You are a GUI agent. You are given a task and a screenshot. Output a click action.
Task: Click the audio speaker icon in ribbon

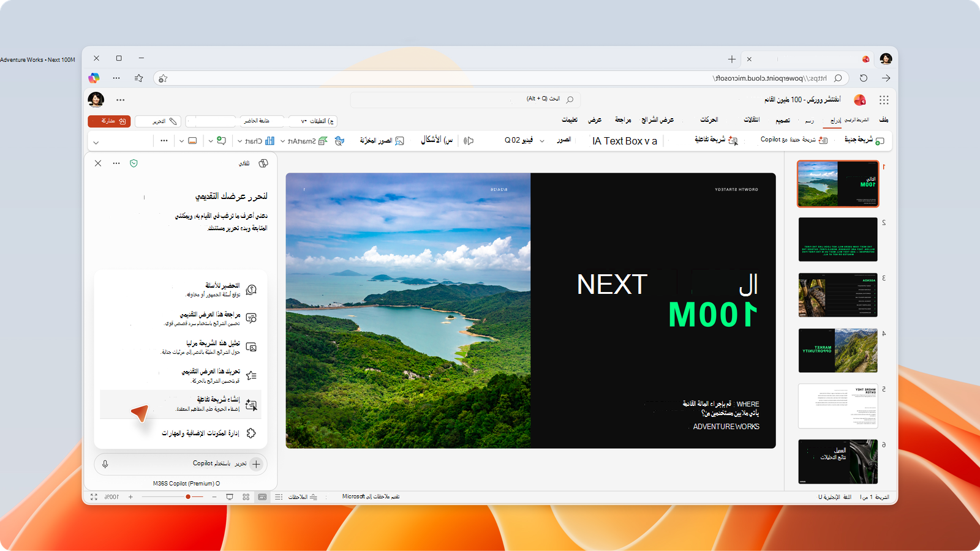click(x=469, y=141)
